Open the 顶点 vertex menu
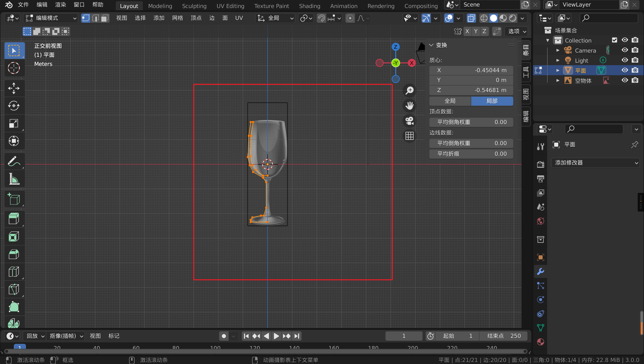This screenshot has width=644, height=364. pos(196,18)
